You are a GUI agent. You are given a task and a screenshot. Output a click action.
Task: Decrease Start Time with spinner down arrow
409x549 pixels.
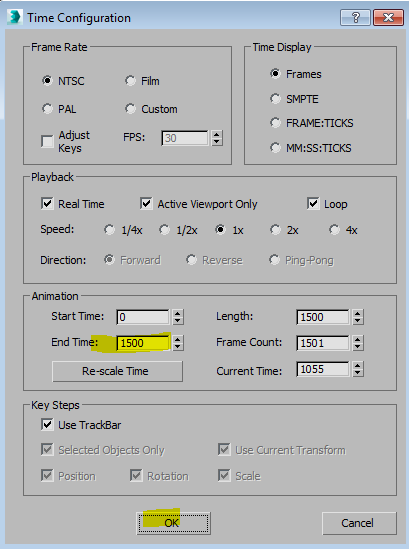coord(178,321)
